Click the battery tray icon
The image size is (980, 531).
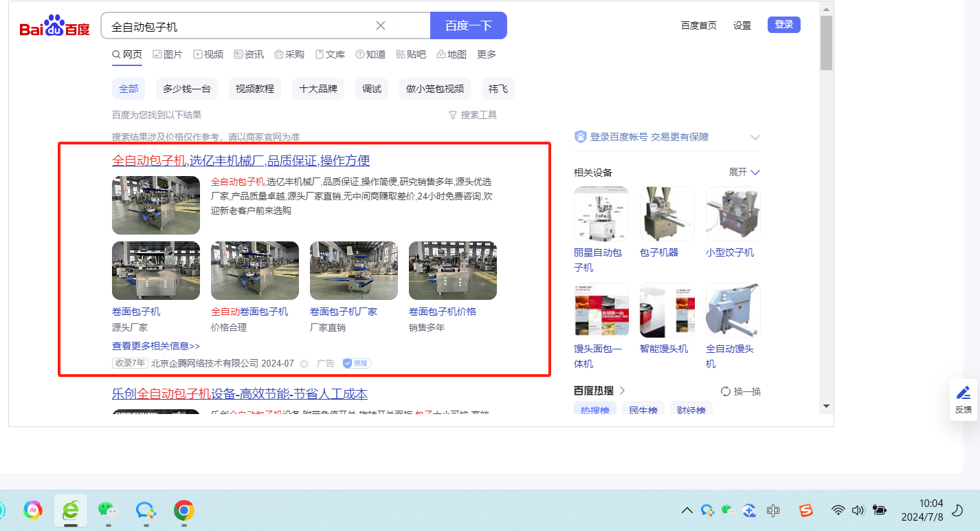tap(879, 510)
